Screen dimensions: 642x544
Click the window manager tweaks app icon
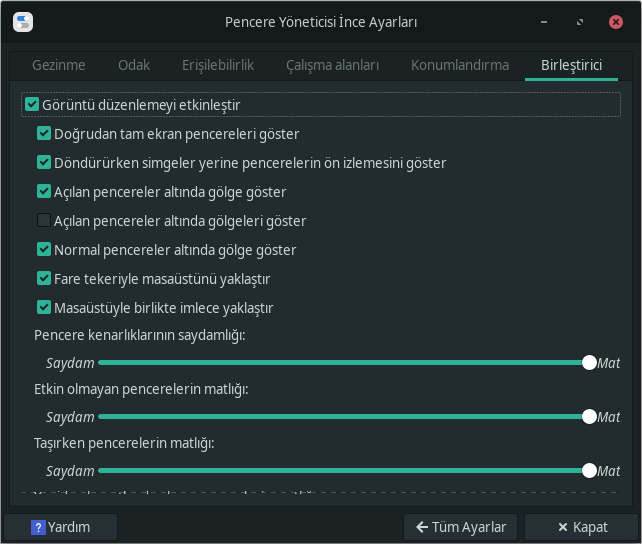[x=24, y=21]
